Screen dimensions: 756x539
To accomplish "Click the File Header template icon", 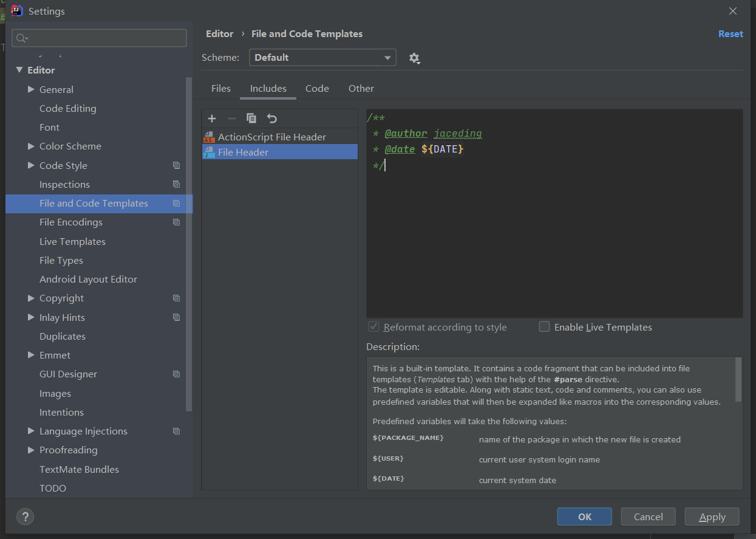I will (x=209, y=153).
